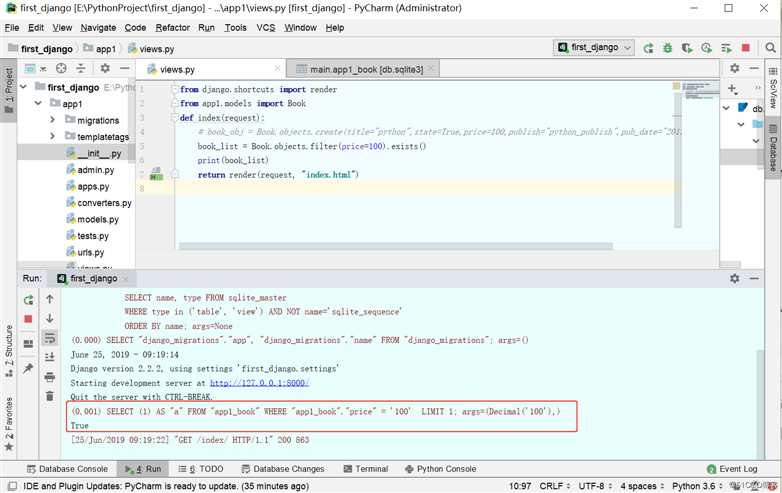
Task: Open the TODO tool window
Action: (201, 469)
